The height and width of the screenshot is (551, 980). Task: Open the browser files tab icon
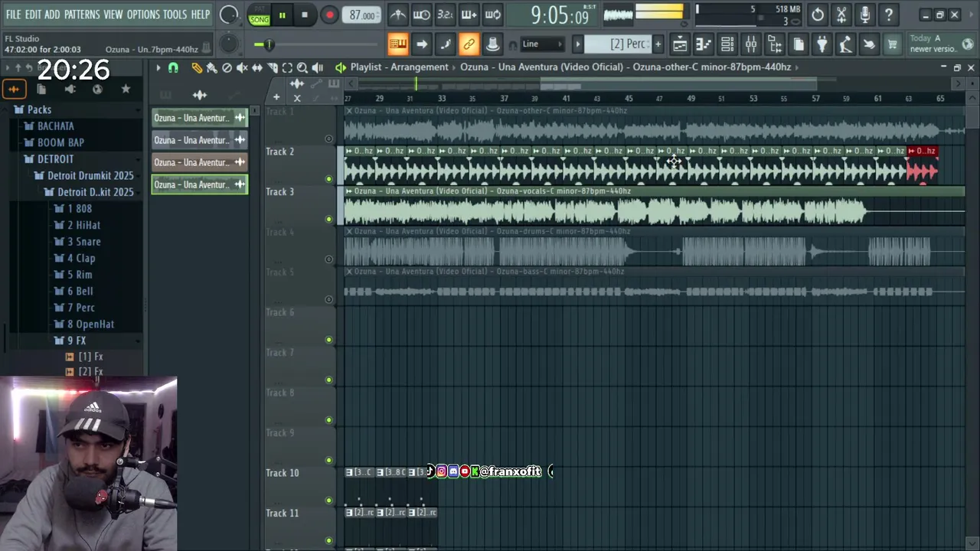pyautogui.click(x=41, y=90)
